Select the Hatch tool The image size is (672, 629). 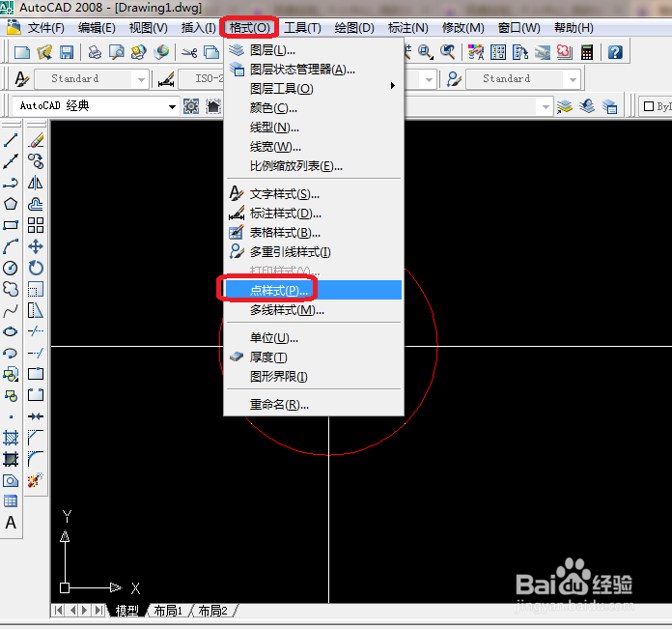pyautogui.click(x=11, y=438)
